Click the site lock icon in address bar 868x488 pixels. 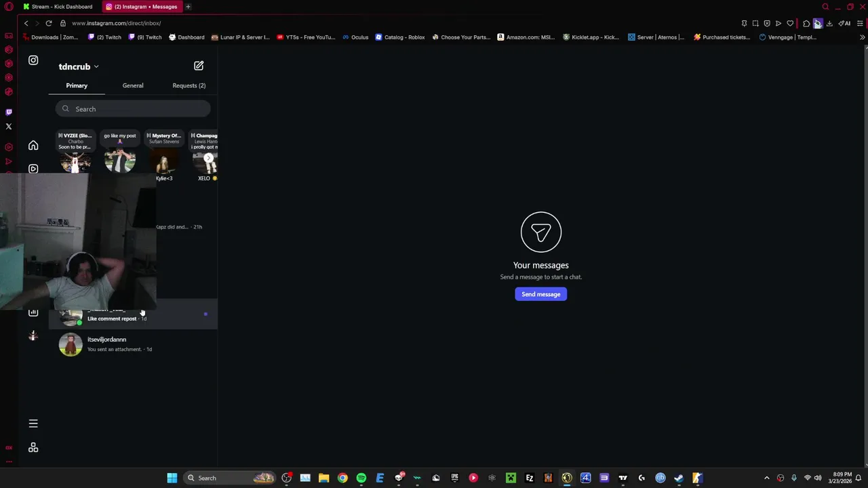63,23
